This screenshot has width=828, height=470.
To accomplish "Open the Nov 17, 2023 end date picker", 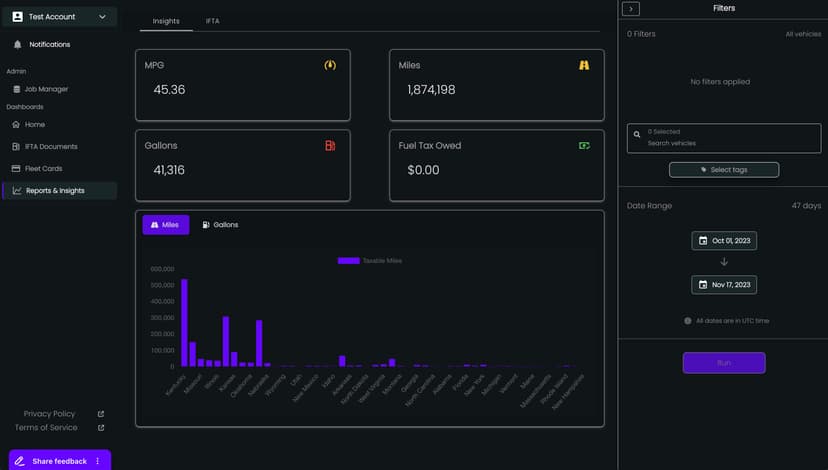I will tap(724, 285).
